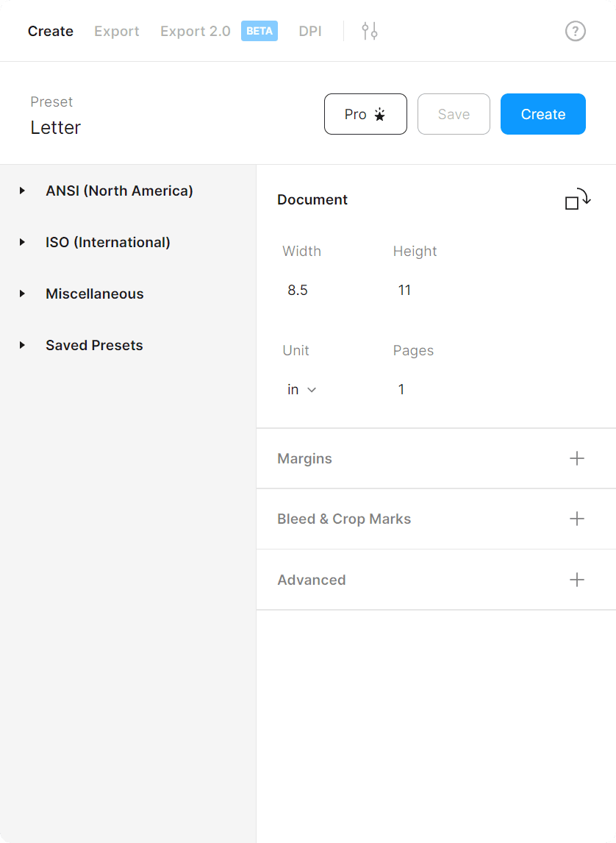Viewport: 616px width, 843px height.
Task: Click the Save button
Action: (454, 114)
